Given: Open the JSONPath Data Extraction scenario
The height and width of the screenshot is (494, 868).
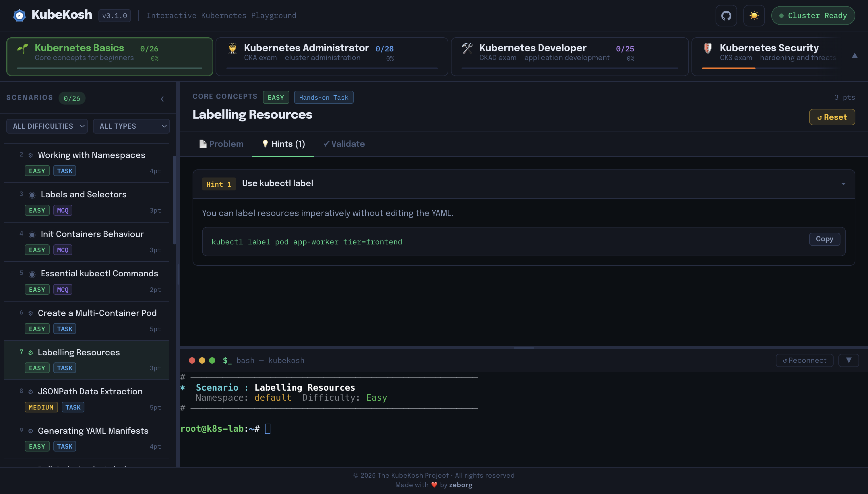Looking at the screenshot, I should (86, 400).
